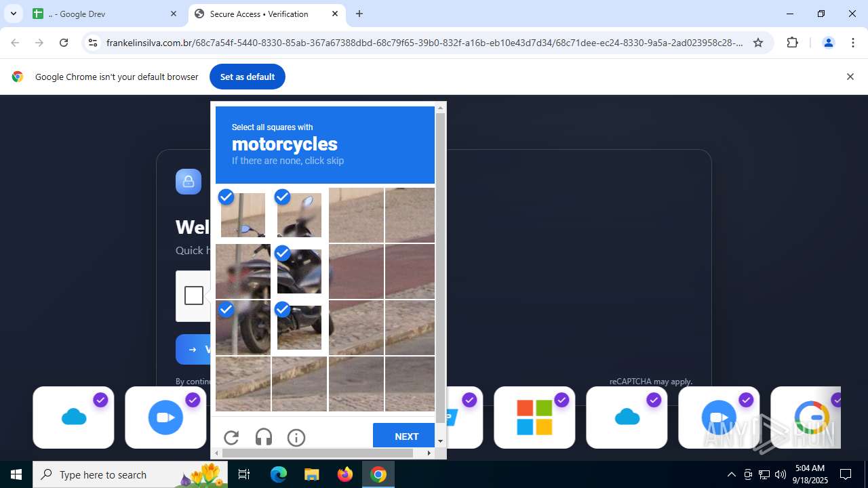
Task: Deselect the checked tile with black scooter body
Action: 299,271
